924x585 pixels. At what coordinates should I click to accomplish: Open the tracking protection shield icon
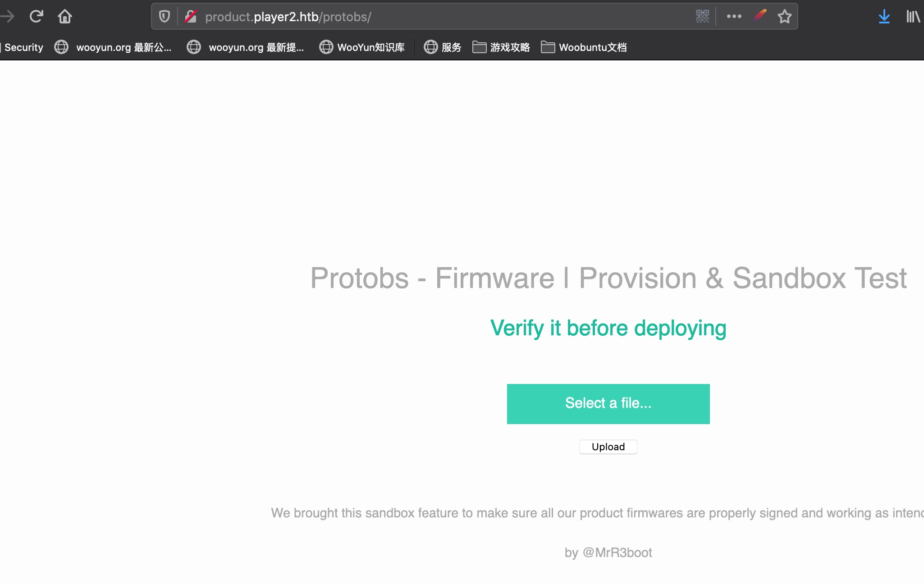point(165,17)
